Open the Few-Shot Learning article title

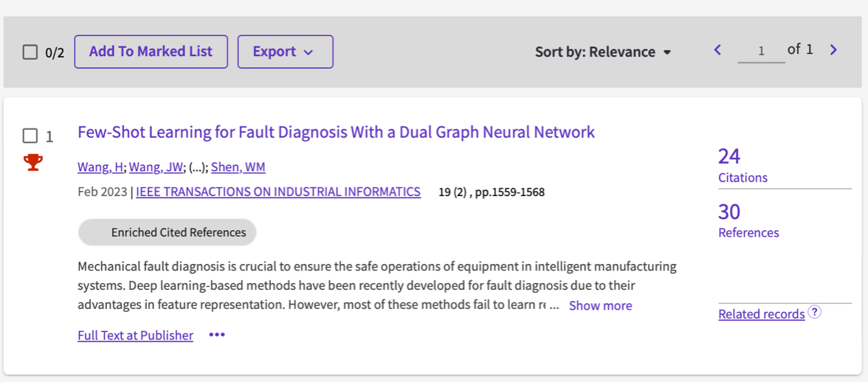[x=336, y=132]
